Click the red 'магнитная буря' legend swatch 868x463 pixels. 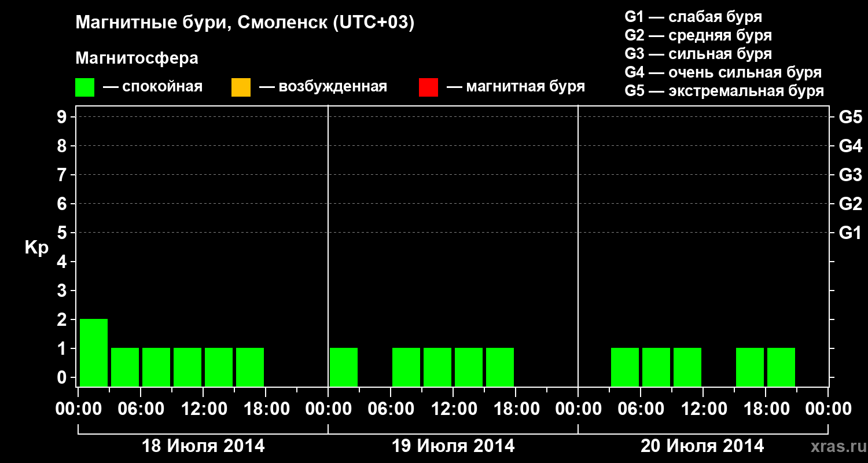coord(428,87)
